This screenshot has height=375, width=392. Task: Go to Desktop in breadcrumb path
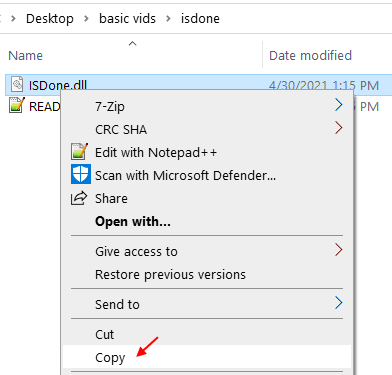coord(50,18)
